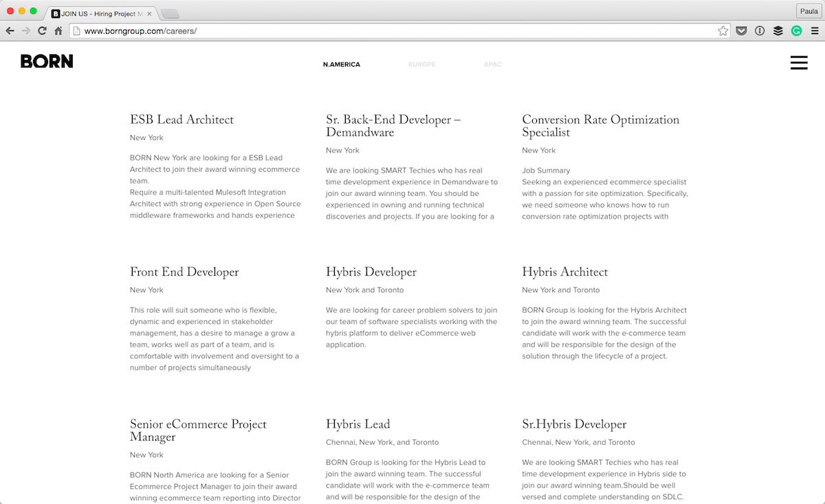Click 'Job Summary' in Conversion Rate Optimization listing
This screenshot has height=504, width=825.
click(546, 171)
